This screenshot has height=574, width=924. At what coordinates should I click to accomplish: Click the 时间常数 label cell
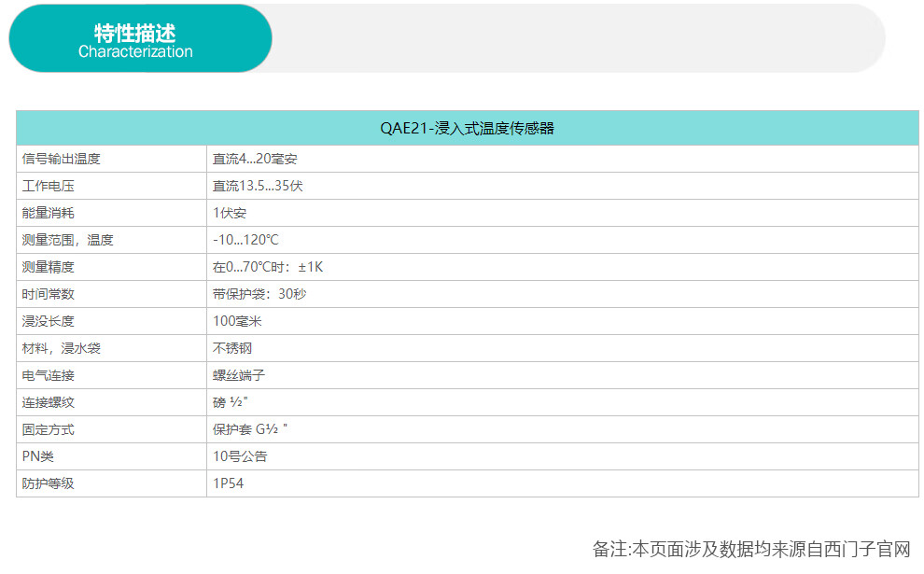[x=111, y=294]
